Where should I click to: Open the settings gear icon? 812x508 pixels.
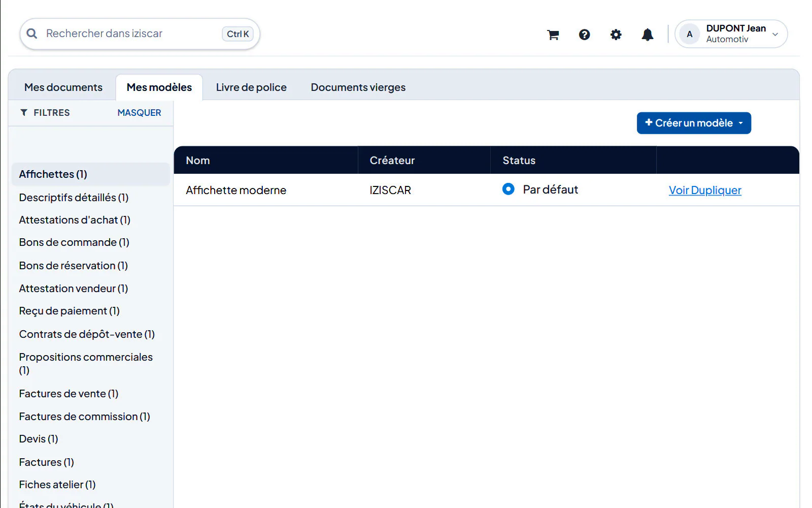[616, 35]
